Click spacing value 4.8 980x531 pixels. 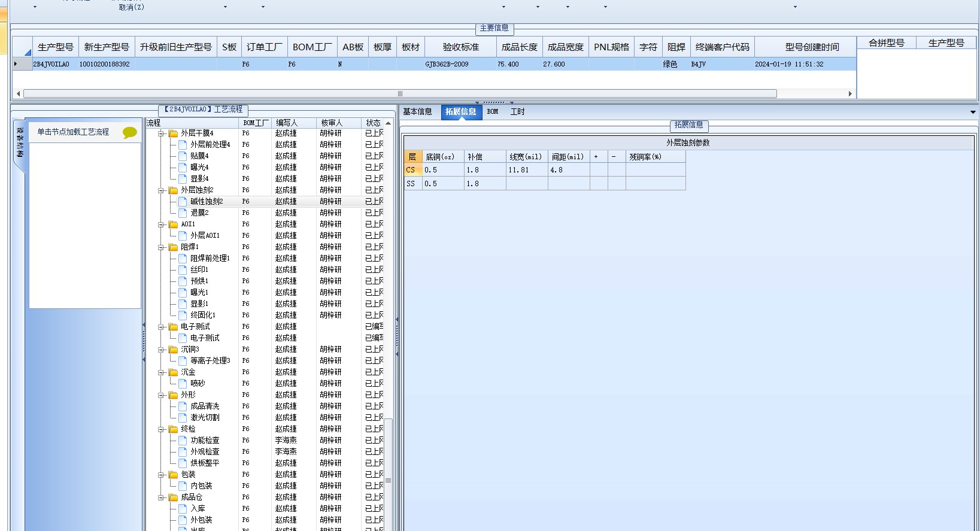pos(569,170)
